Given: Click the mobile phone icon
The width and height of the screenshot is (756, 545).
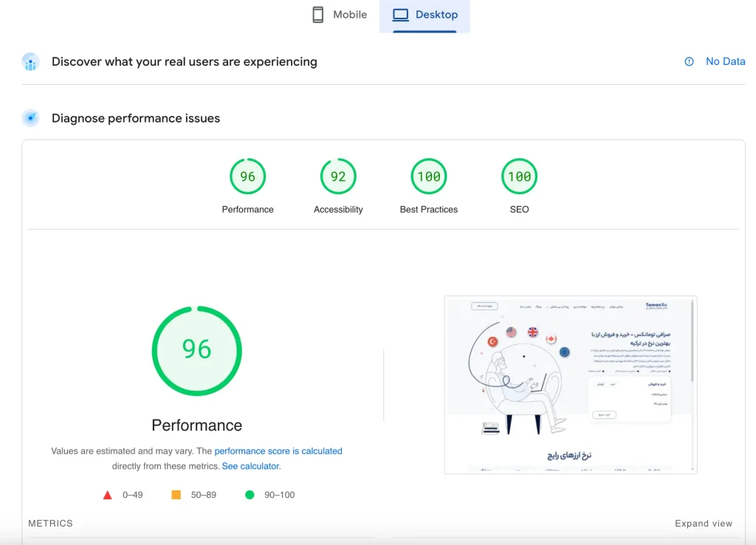Looking at the screenshot, I should 317,15.
